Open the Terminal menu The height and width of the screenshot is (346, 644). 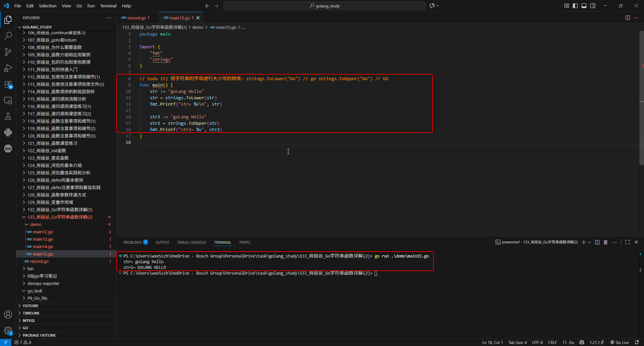[x=108, y=6]
